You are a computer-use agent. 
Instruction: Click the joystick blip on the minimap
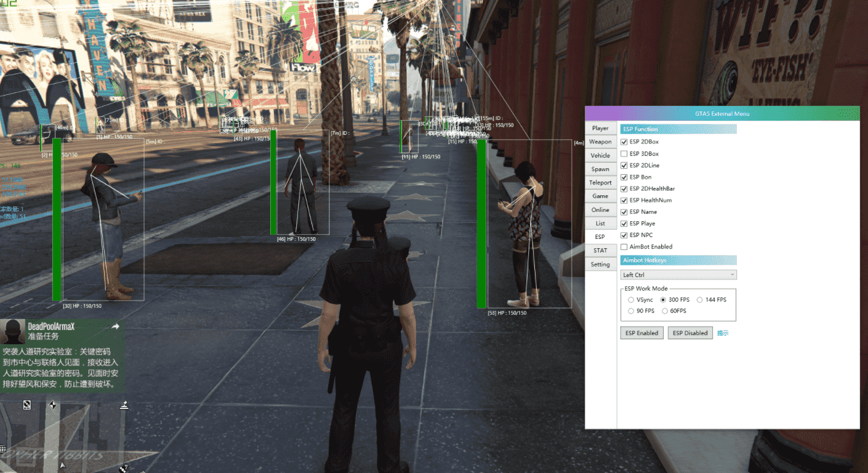click(124, 405)
